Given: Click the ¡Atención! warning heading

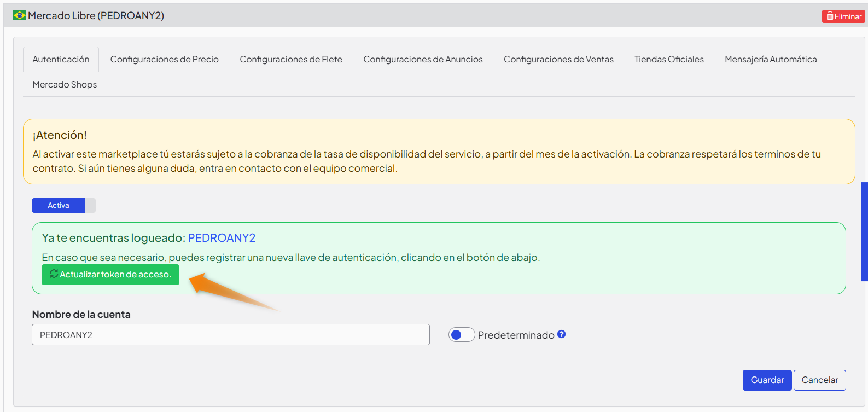Looking at the screenshot, I should [x=60, y=135].
